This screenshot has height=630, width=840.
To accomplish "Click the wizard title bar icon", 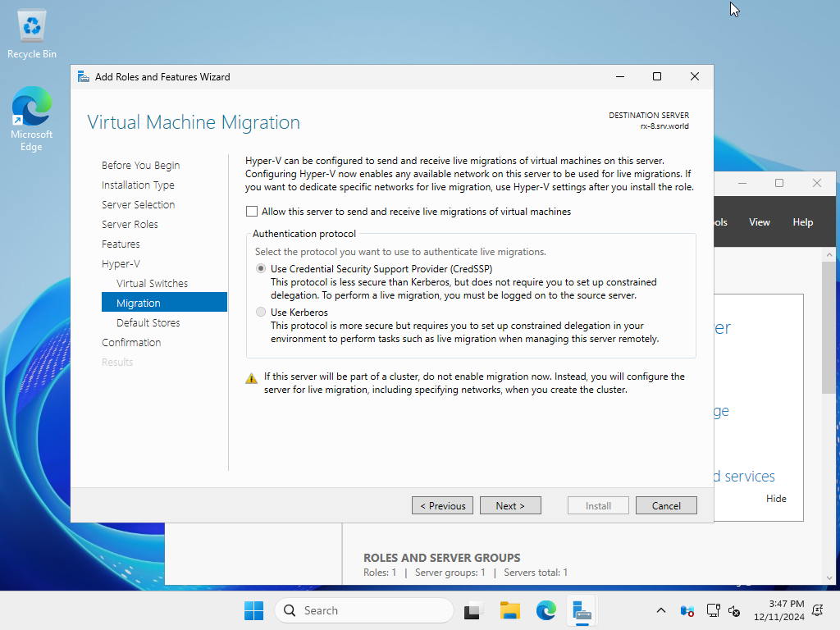I will (x=83, y=76).
